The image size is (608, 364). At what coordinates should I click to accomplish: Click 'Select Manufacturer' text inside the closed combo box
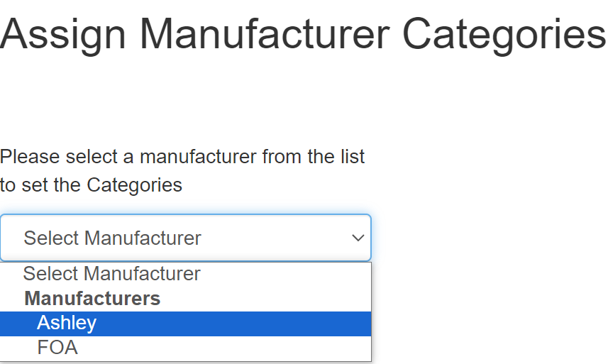(x=113, y=238)
